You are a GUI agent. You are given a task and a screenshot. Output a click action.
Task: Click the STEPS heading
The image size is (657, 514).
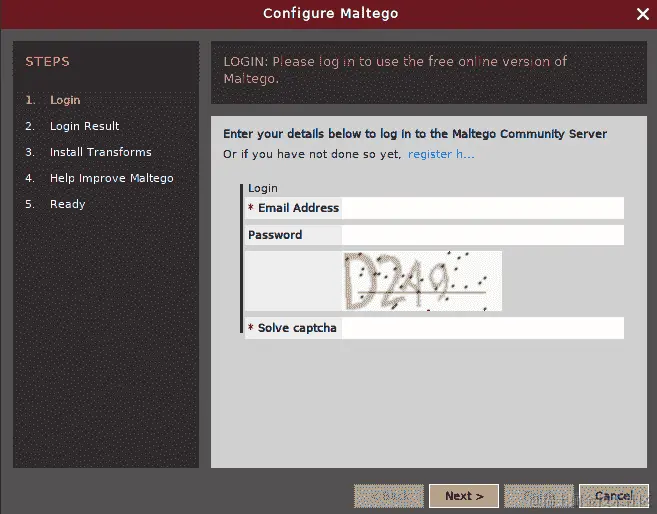47,62
